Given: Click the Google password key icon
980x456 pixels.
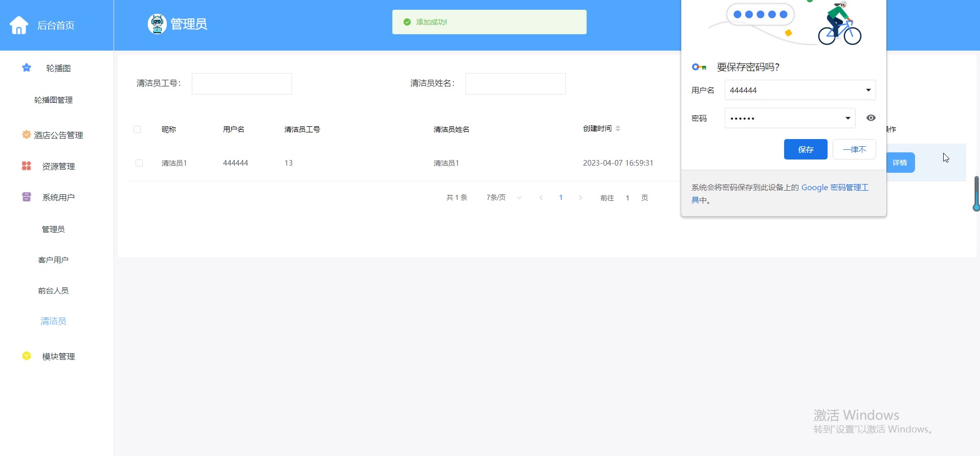Looking at the screenshot, I should (699, 67).
